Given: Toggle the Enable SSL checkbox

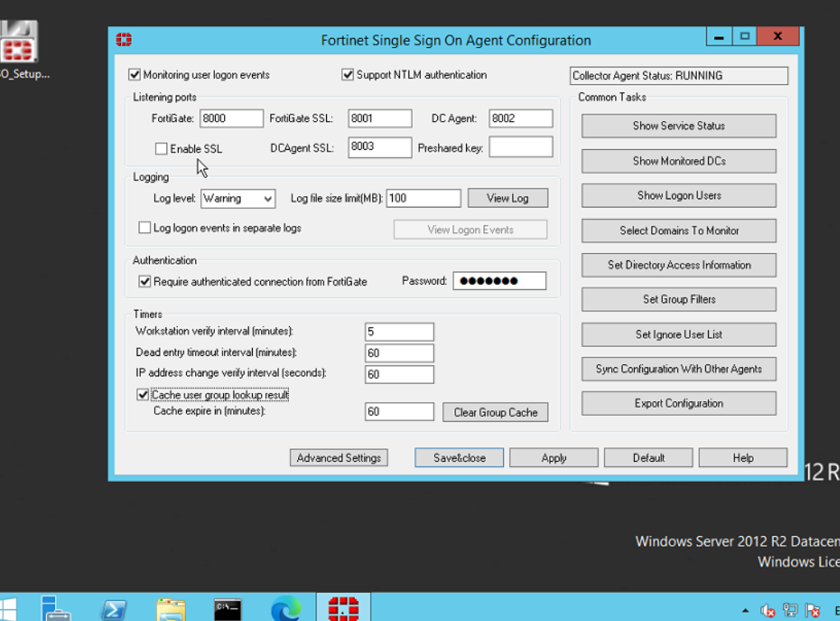Looking at the screenshot, I should coord(161,149).
